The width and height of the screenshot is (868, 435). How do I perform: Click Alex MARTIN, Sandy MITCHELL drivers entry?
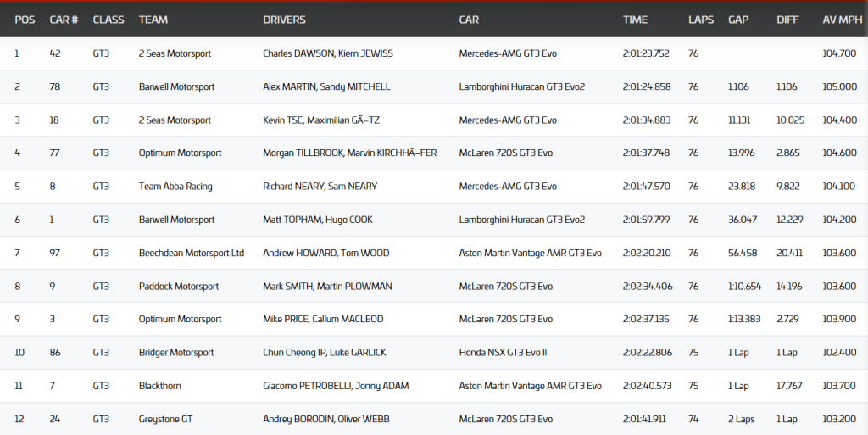[x=326, y=86]
